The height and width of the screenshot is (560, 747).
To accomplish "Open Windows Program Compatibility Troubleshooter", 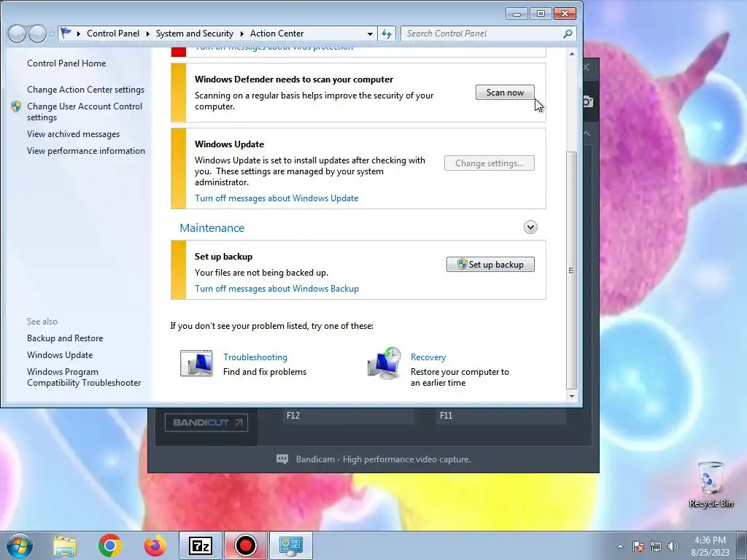I will tap(84, 377).
